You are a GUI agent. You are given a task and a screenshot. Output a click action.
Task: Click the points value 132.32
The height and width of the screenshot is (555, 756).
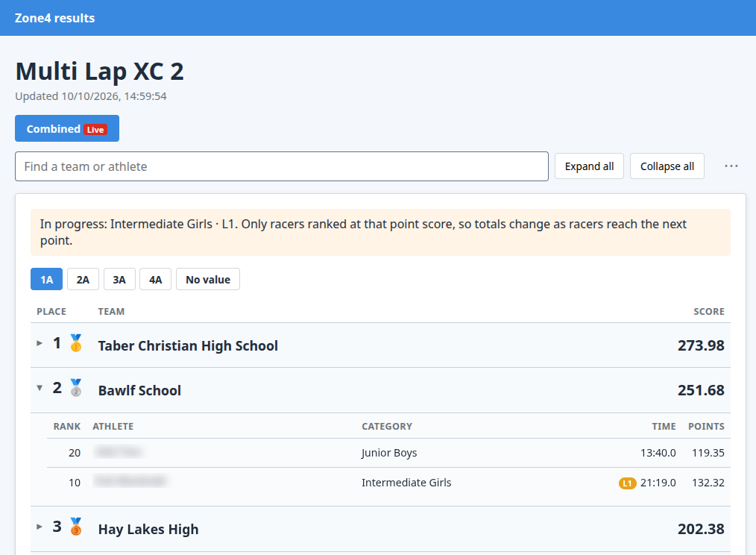[x=708, y=483]
